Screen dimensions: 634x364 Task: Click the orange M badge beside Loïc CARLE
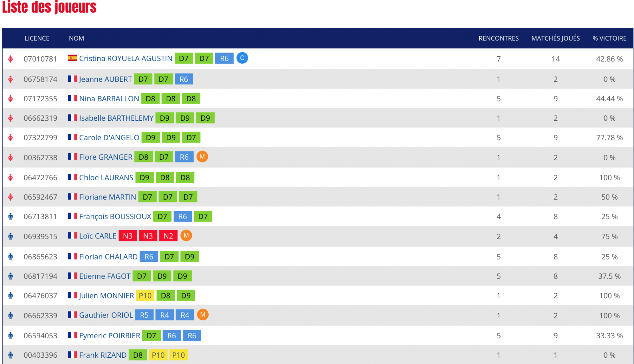pyautogui.click(x=186, y=236)
